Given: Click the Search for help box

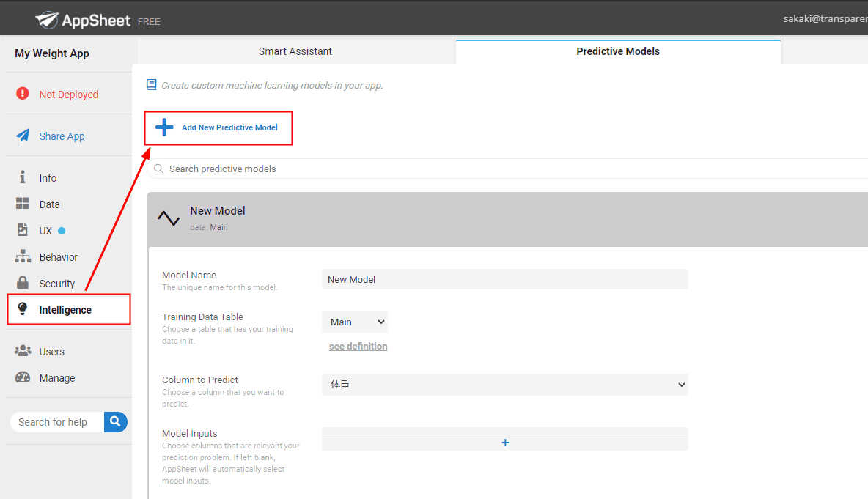Looking at the screenshot, I should 57,422.
